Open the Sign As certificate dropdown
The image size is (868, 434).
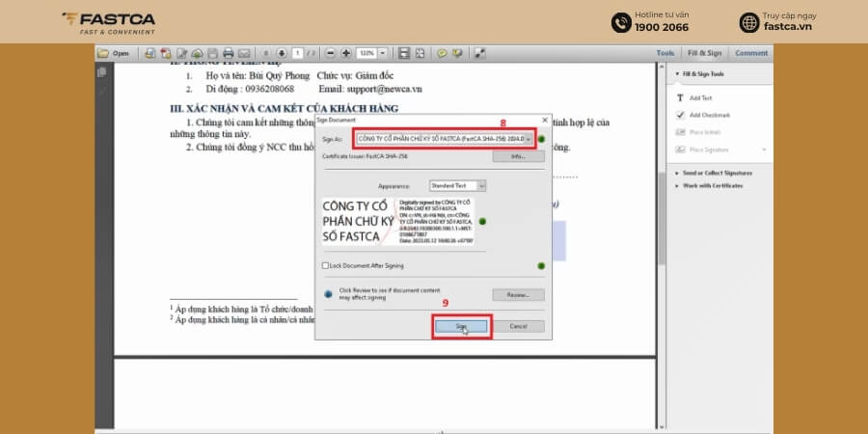tap(529, 139)
